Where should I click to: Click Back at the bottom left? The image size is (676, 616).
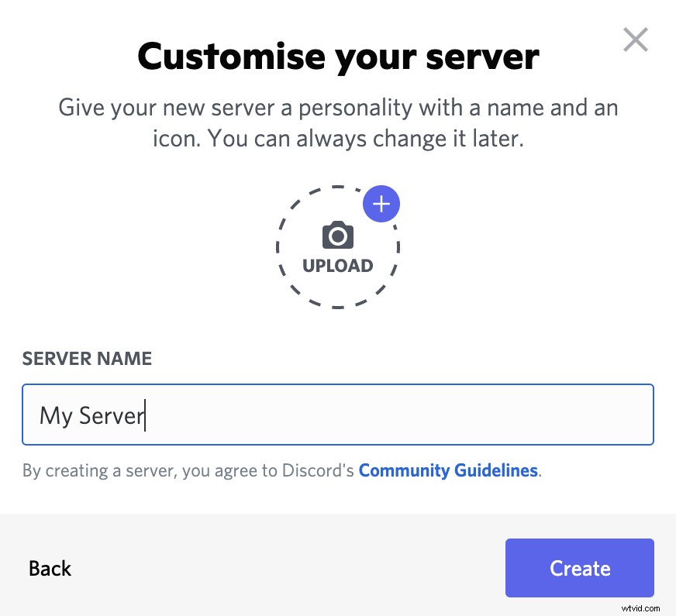[x=50, y=568]
